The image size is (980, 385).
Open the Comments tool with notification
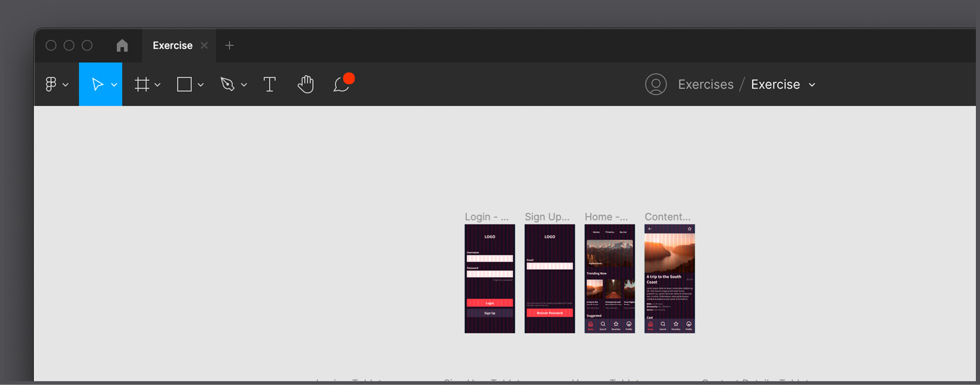tap(343, 83)
